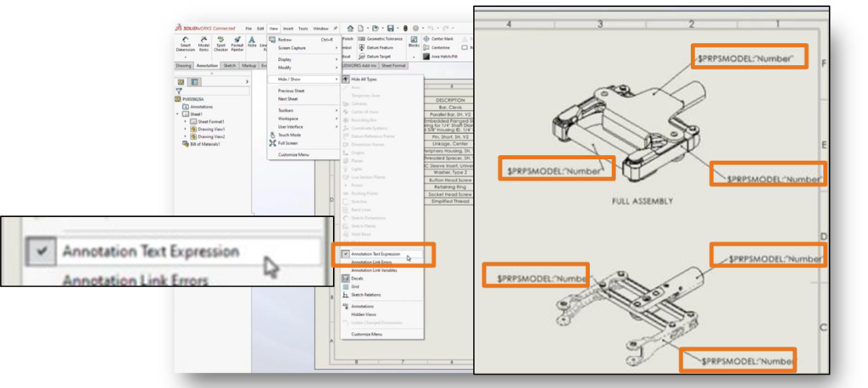The image size is (868, 388).
Task: Switch to the Sheet Format tab
Action: pyautogui.click(x=393, y=65)
